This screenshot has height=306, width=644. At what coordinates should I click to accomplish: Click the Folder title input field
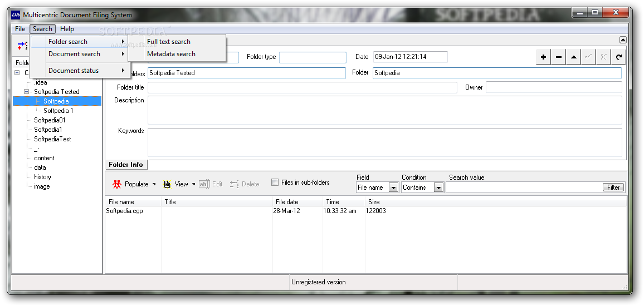tap(303, 87)
